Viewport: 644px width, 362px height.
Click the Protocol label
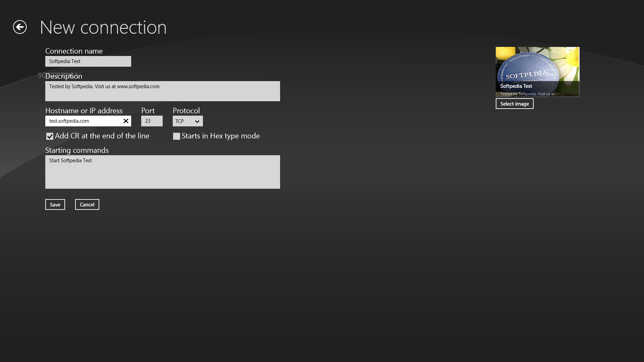[x=186, y=111]
